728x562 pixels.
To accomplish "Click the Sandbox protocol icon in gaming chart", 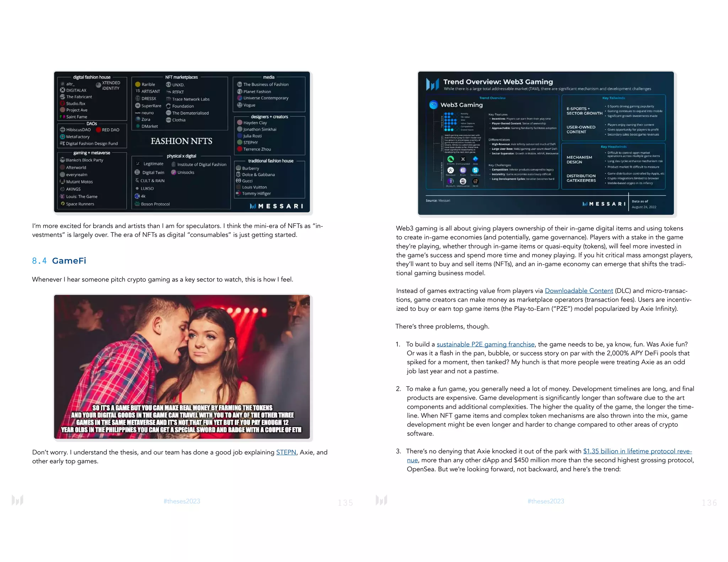I will point(475,170).
